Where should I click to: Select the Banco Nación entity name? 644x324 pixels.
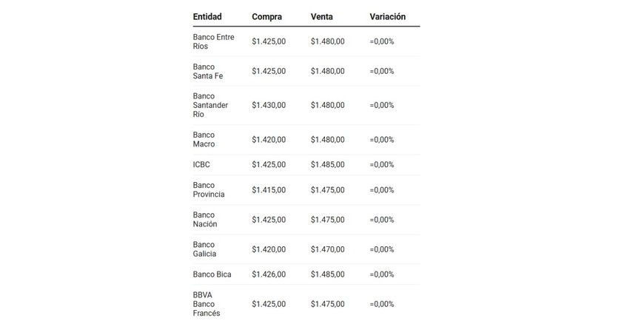205,219
